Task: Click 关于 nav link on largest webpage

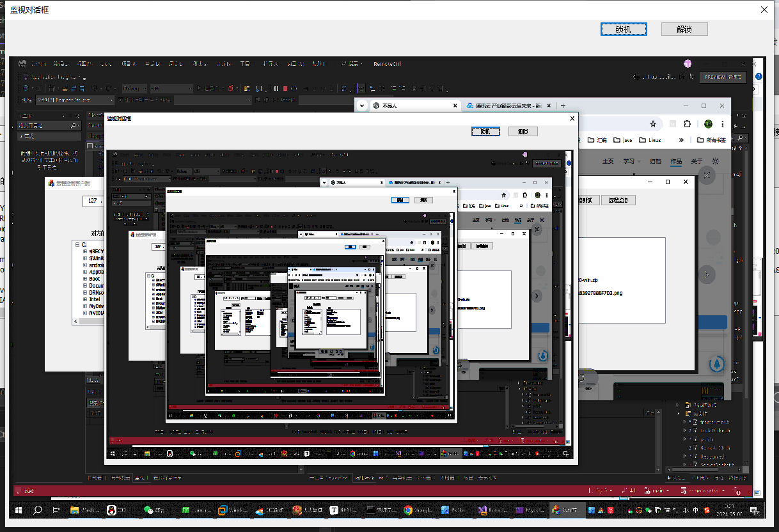Action: (696, 161)
